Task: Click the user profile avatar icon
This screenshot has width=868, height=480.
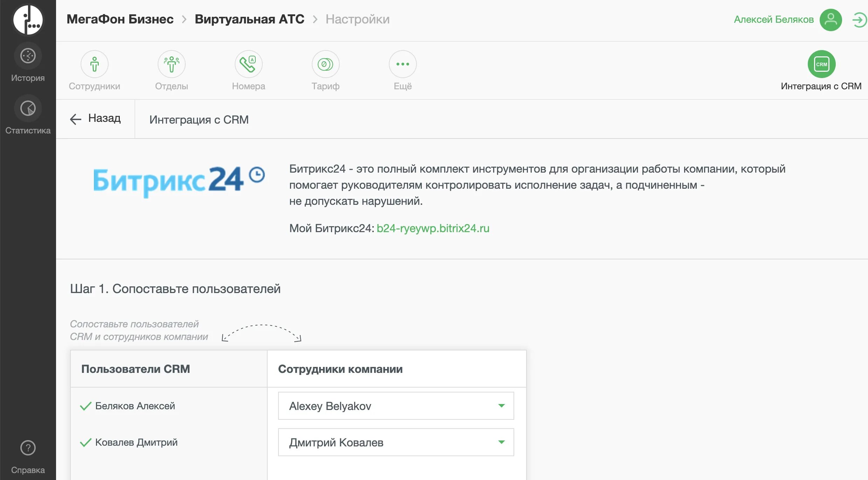Action: click(831, 20)
